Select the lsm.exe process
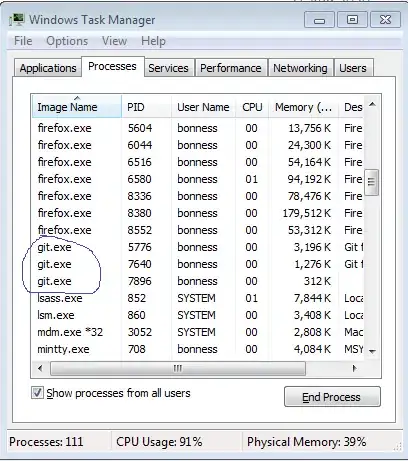The height and width of the screenshot is (461, 408). (198, 315)
